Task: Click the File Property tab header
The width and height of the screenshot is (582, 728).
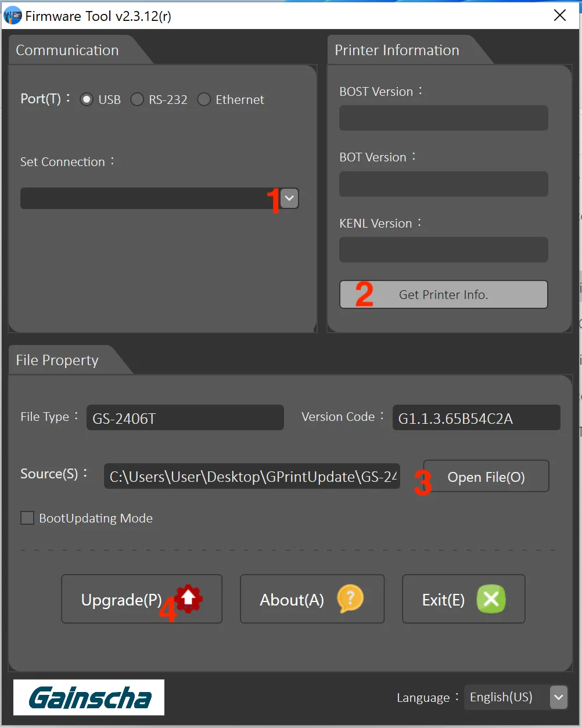Action: pyautogui.click(x=58, y=361)
